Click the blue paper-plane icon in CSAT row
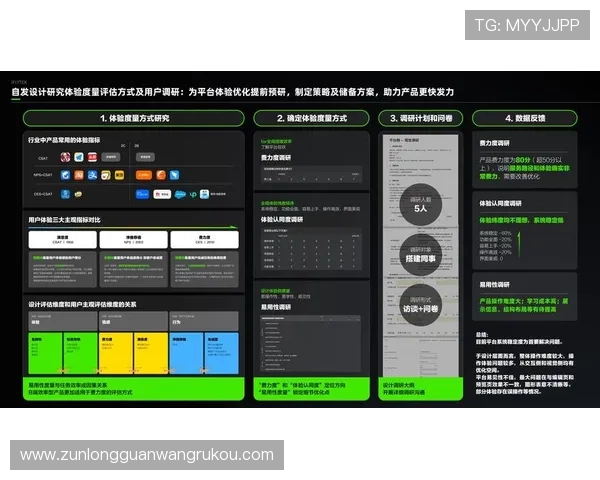The width and height of the screenshot is (600, 480). (x=79, y=157)
